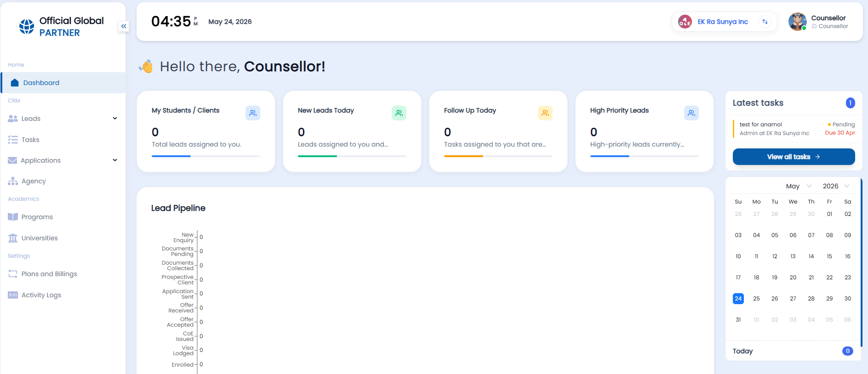Click the High Priority Leads card icon
Viewport: 868px width, 374px height.
[691, 113]
